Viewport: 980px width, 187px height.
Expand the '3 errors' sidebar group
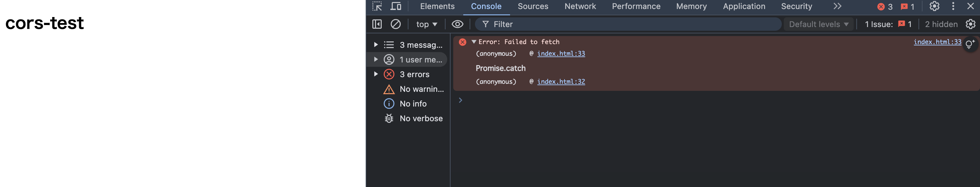click(x=376, y=74)
